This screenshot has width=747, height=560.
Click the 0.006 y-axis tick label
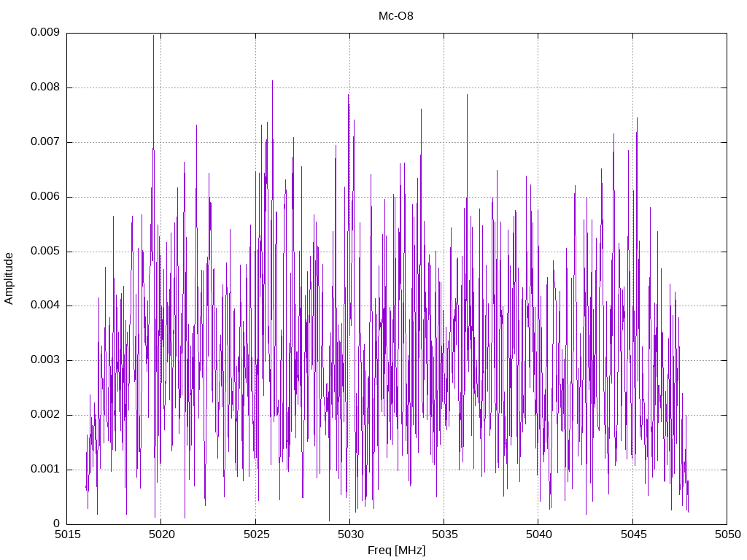tap(45, 197)
